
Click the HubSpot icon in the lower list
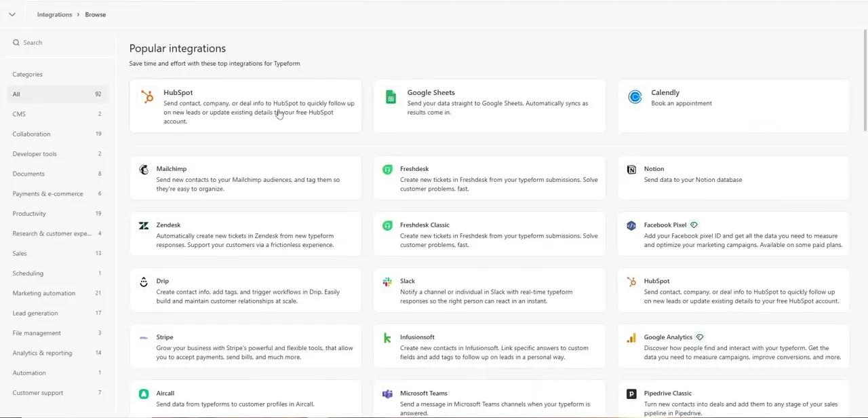(x=631, y=282)
